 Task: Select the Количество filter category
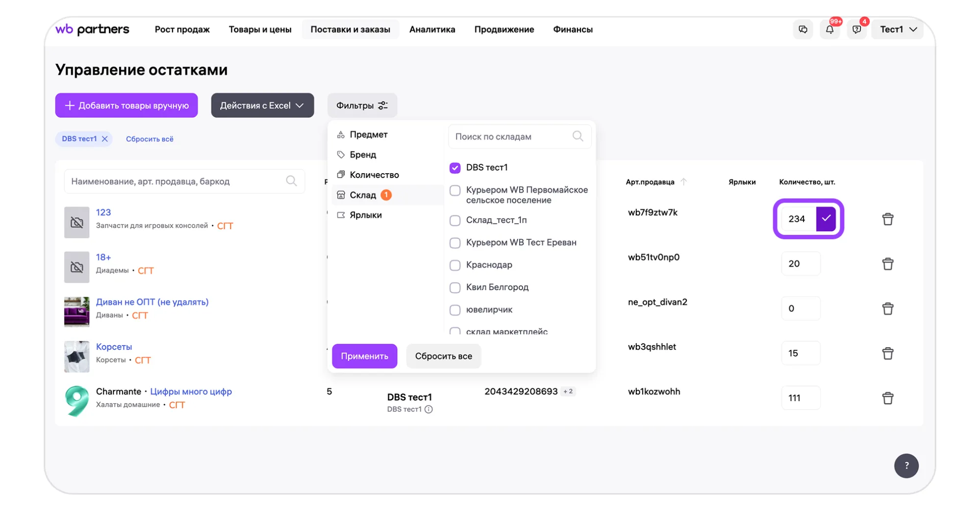coord(374,175)
